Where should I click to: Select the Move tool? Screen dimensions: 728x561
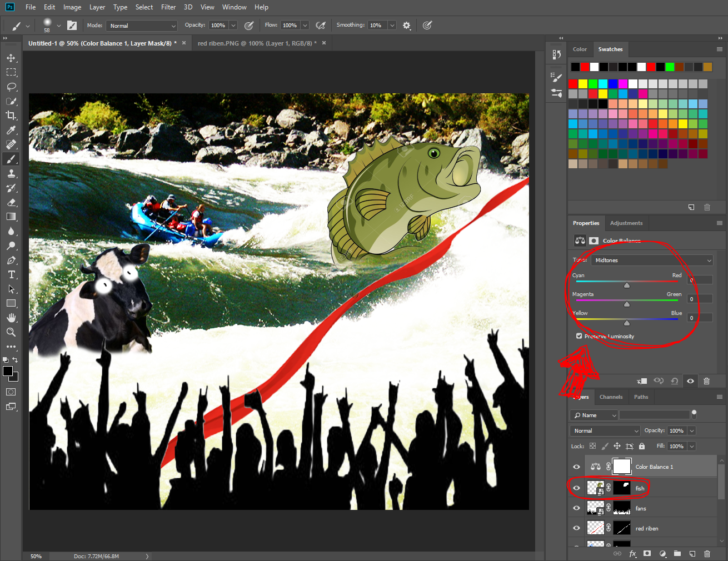[x=11, y=58]
